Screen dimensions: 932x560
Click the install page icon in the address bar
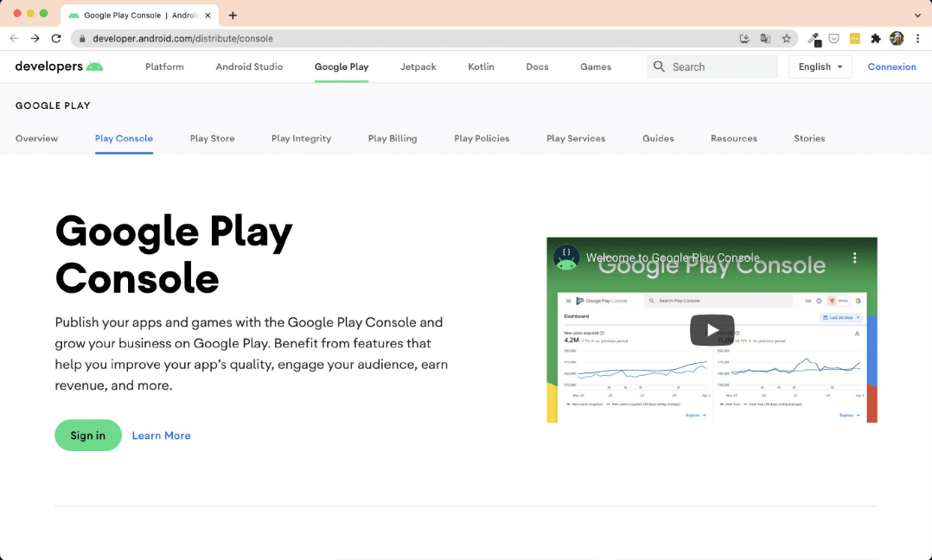(x=744, y=39)
